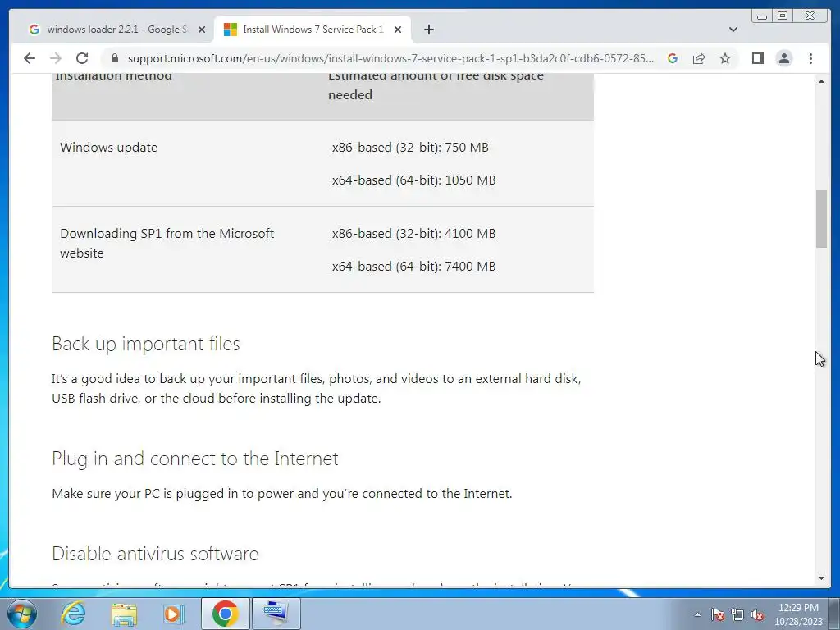Reload the current page
840x630 pixels.
tap(82, 58)
